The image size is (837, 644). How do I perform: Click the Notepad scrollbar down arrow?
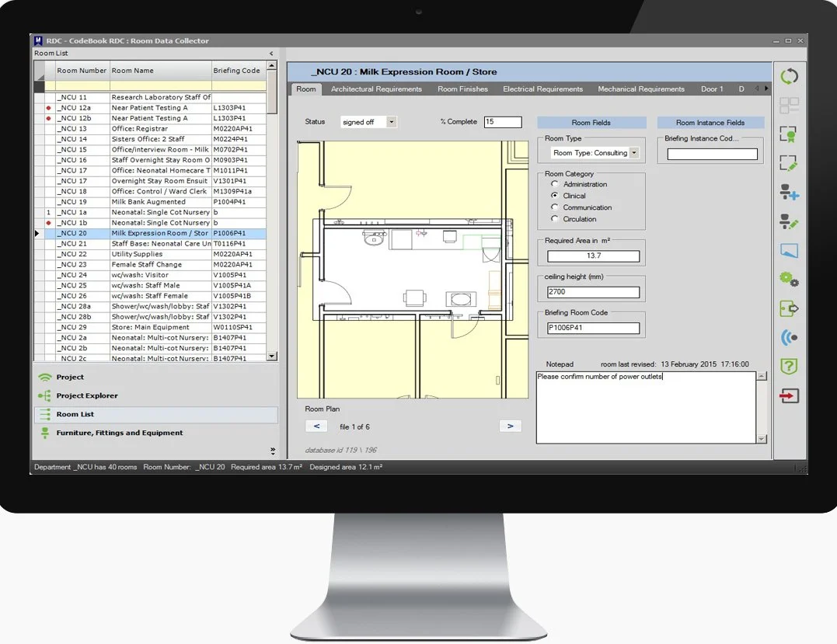pos(762,439)
